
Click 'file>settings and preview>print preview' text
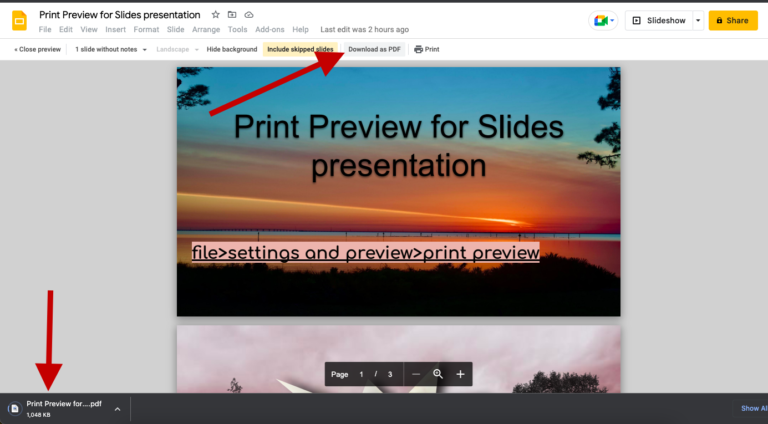(x=365, y=253)
